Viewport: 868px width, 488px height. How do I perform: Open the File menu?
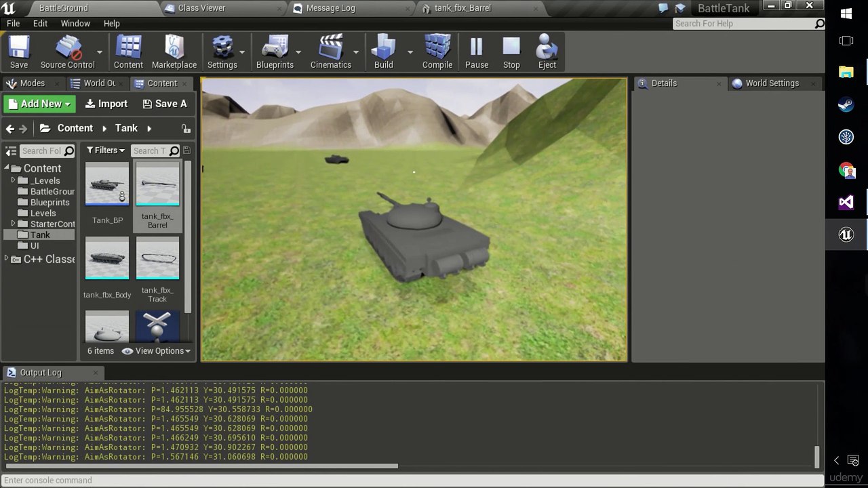13,23
